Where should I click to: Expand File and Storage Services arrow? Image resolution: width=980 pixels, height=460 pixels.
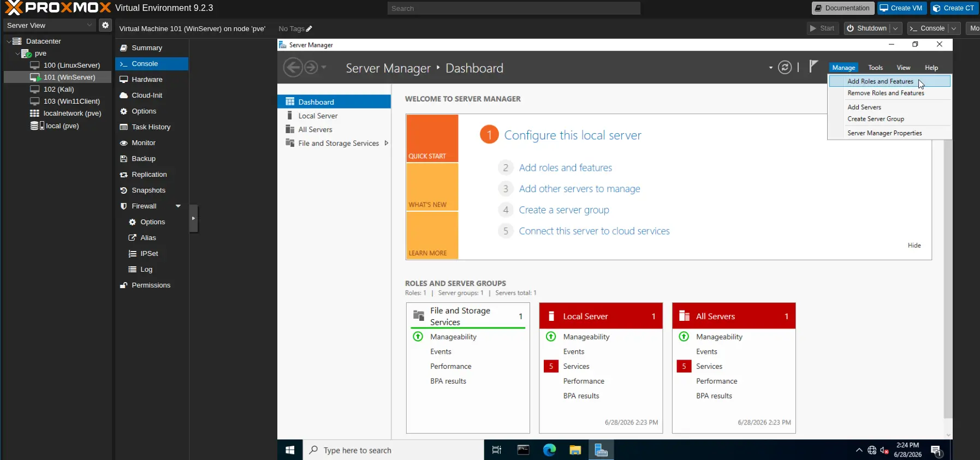click(386, 143)
